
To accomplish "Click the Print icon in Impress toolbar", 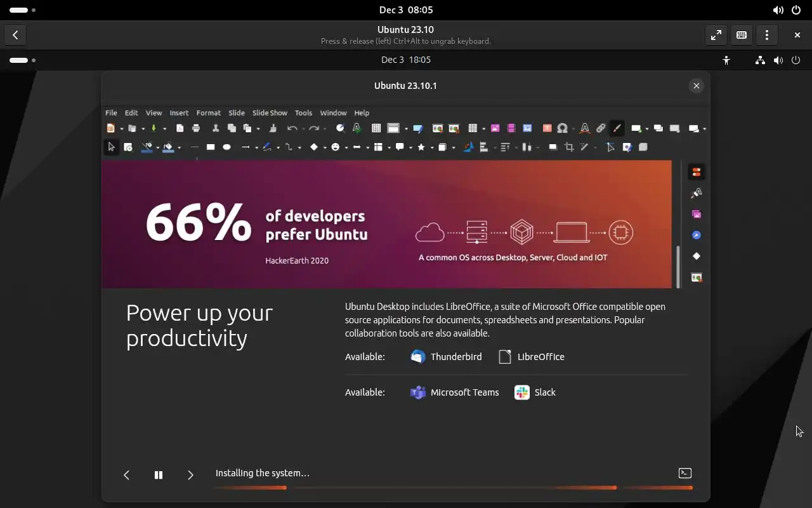I will pyautogui.click(x=196, y=128).
